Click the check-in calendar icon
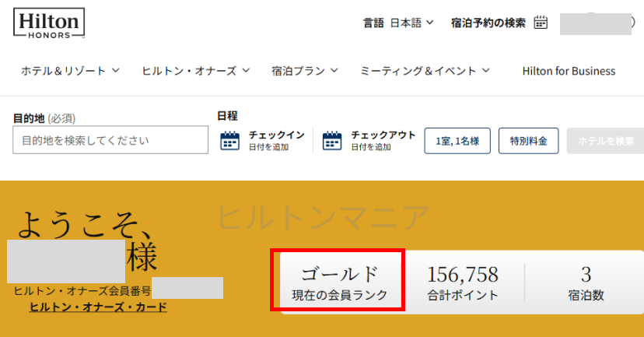The width and height of the screenshot is (644, 337). (x=229, y=140)
